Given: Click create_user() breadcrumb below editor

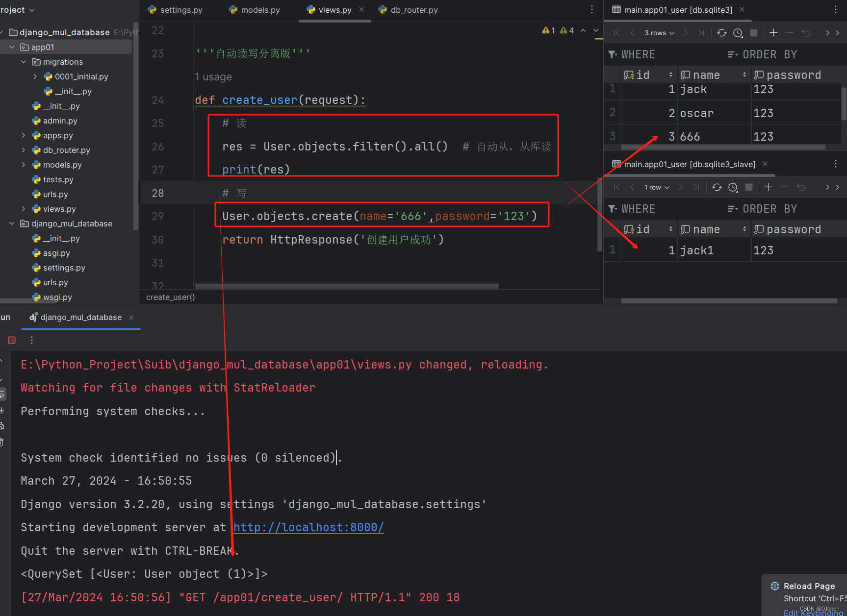Looking at the screenshot, I should click(170, 297).
